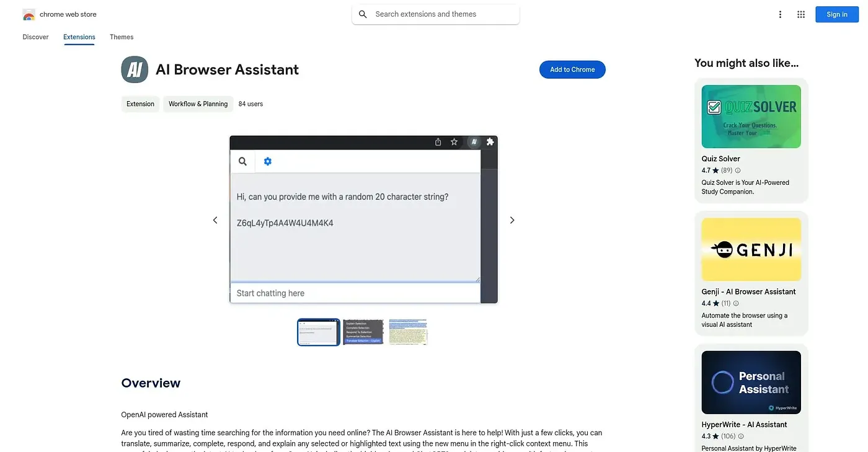Click the Personal Assistant banner image

click(751, 383)
